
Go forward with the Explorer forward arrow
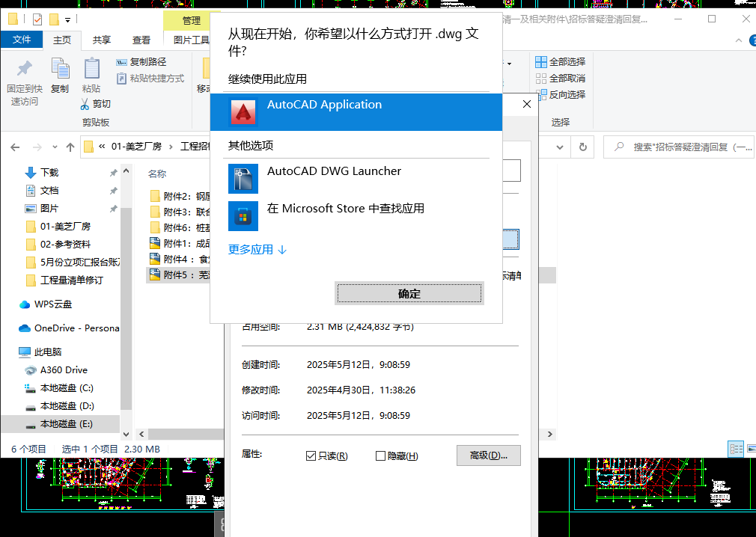click(x=37, y=147)
